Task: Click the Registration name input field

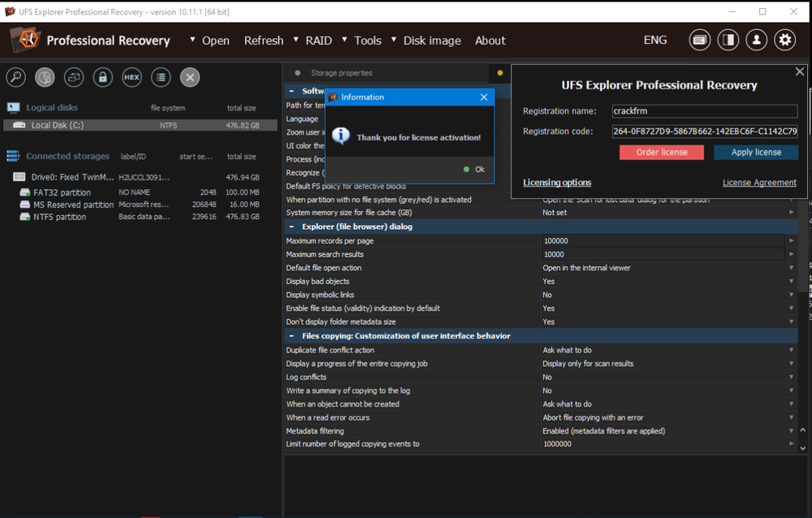Action: point(704,111)
